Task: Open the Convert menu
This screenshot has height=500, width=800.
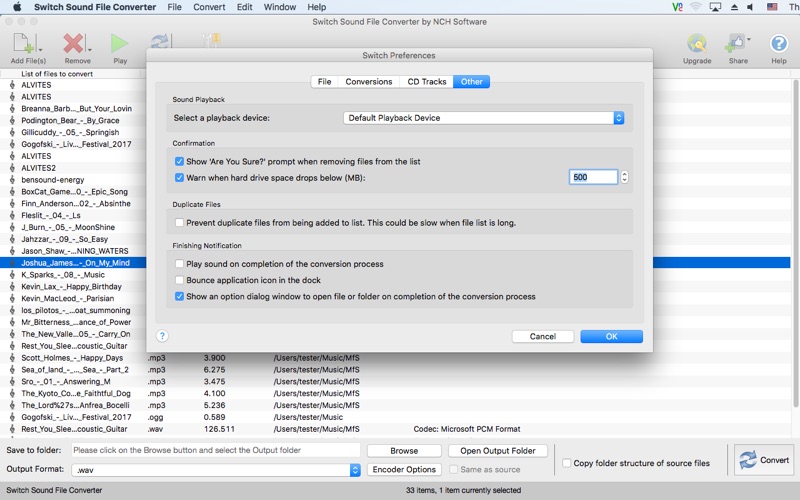Action: (x=209, y=7)
